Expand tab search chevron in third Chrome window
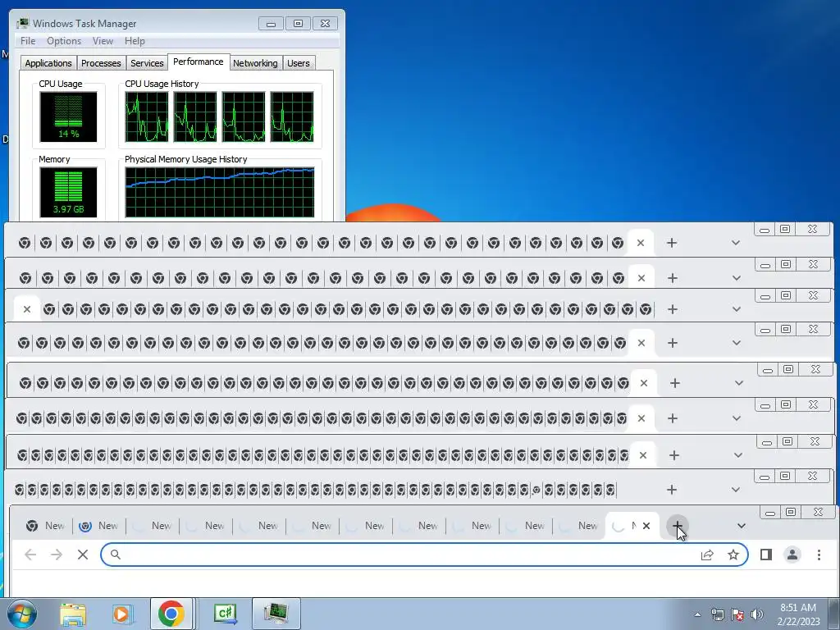The height and width of the screenshot is (630, 840). click(x=737, y=309)
